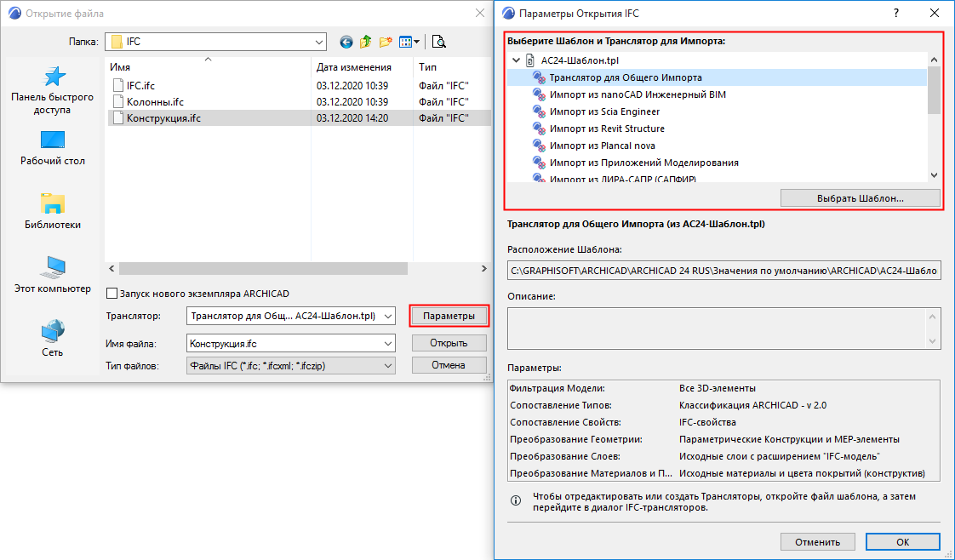
Task: Select the Desktop icon in sidebar
Action: coord(53,140)
